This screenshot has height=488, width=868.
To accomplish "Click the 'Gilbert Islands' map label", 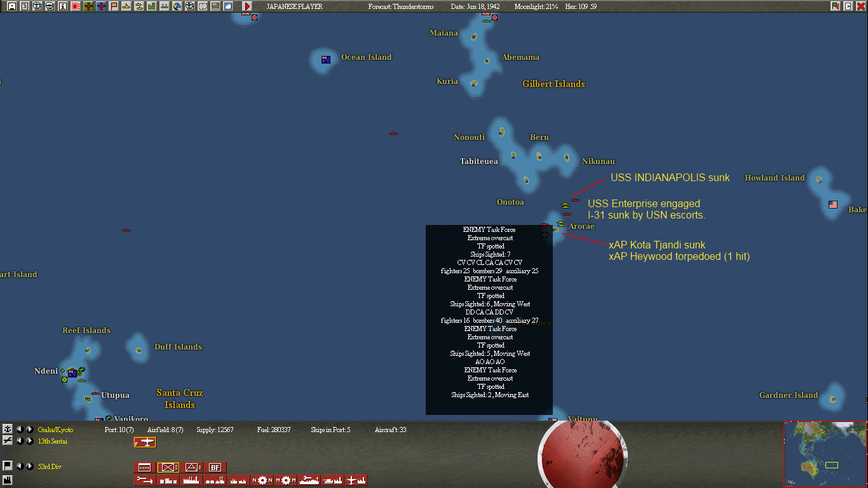I will (x=553, y=84).
